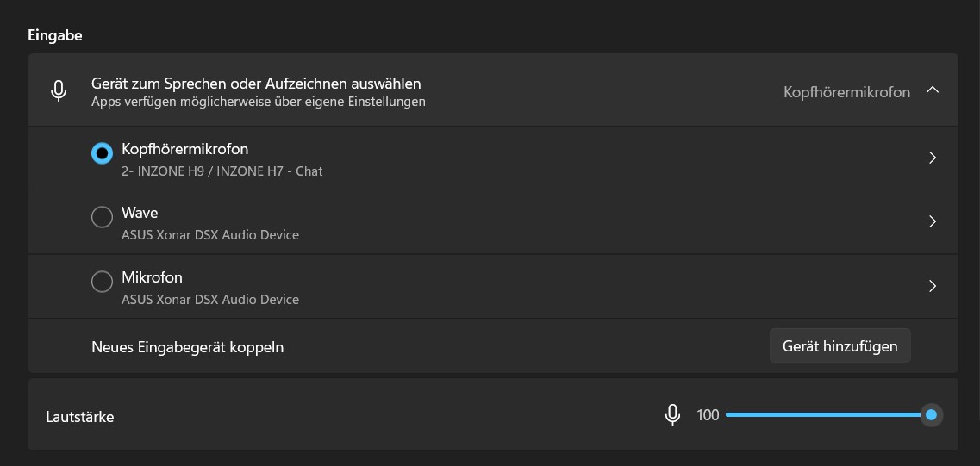Select the Kopfhörermikrofon radio button
This screenshot has height=466, width=980.
102,153
